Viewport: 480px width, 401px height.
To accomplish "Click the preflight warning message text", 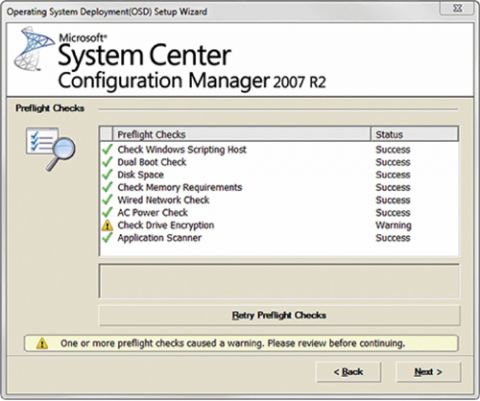I will (x=233, y=343).
